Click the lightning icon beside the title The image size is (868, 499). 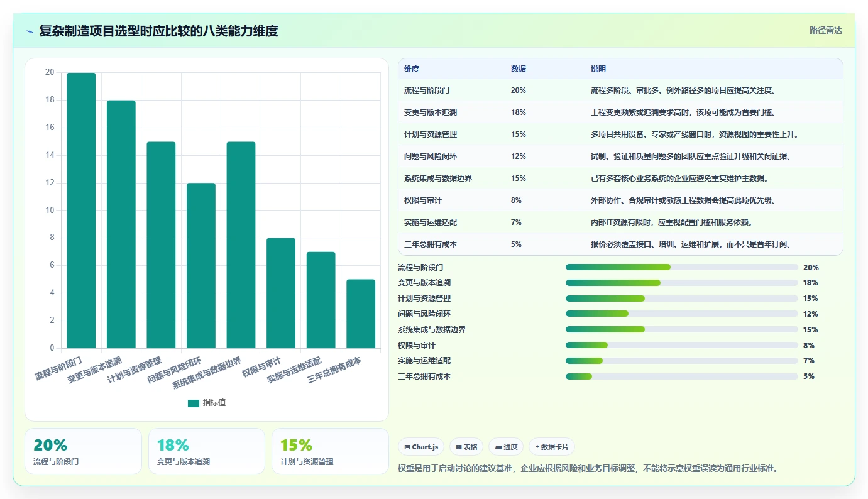[30, 31]
